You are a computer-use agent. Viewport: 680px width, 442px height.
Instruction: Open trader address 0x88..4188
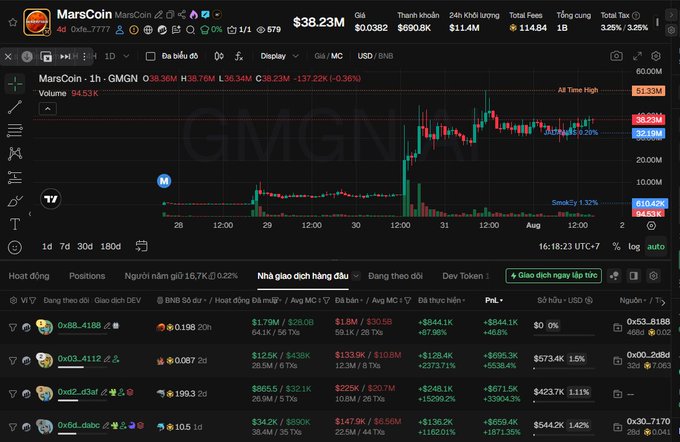click(x=79, y=325)
